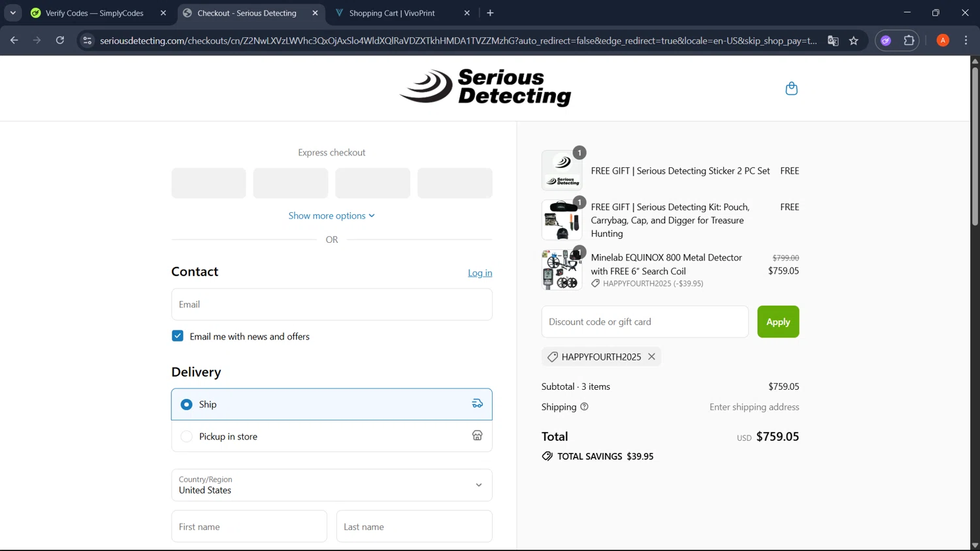
Task: Select Pickup in store option
Action: click(331, 436)
